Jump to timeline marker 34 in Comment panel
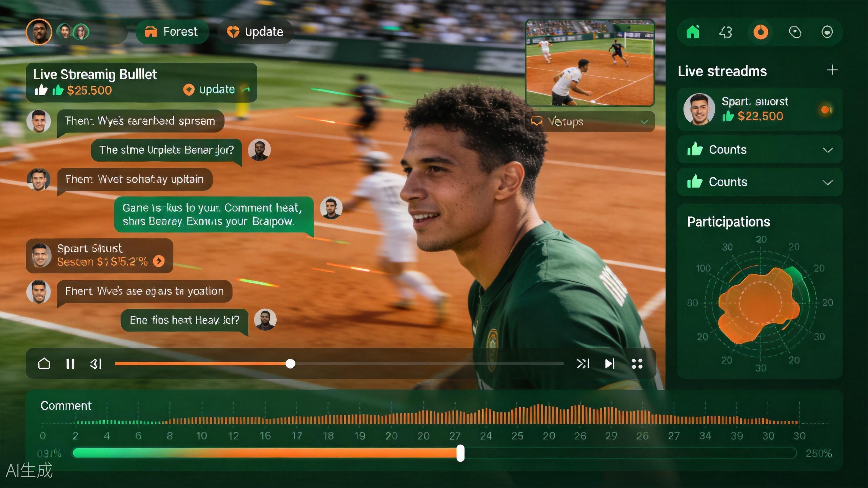The image size is (868, 488). coord(705,436)
